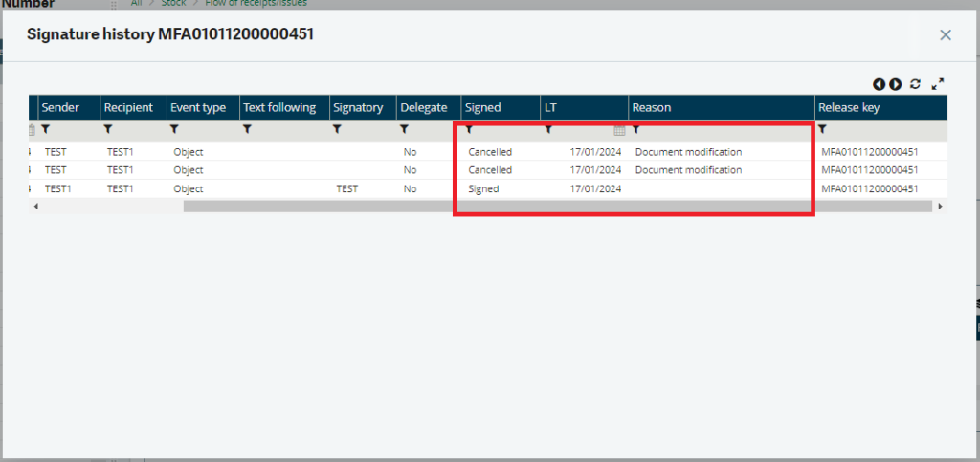Select the row with Signed status
Image resolution: width=980 pixels, height=462 pixels.
(483, 189)
